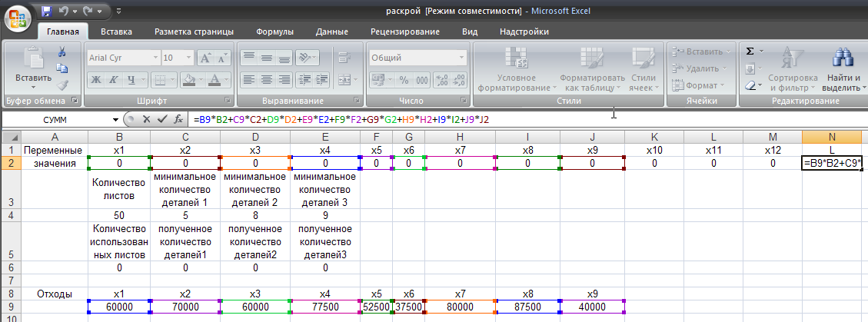This screenshot has width=868, height=322.
Task: Open Стили ячеек gallery
Action: [644, 69]
